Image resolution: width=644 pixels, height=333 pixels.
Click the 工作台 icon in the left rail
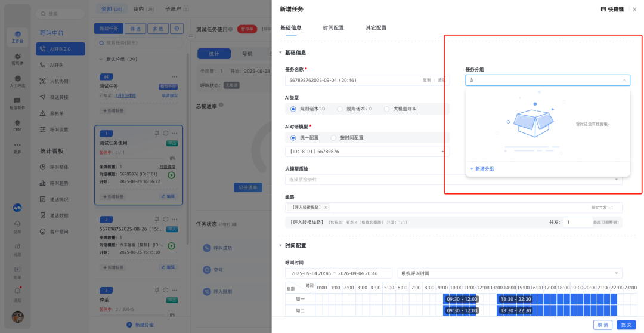point(17,35)
